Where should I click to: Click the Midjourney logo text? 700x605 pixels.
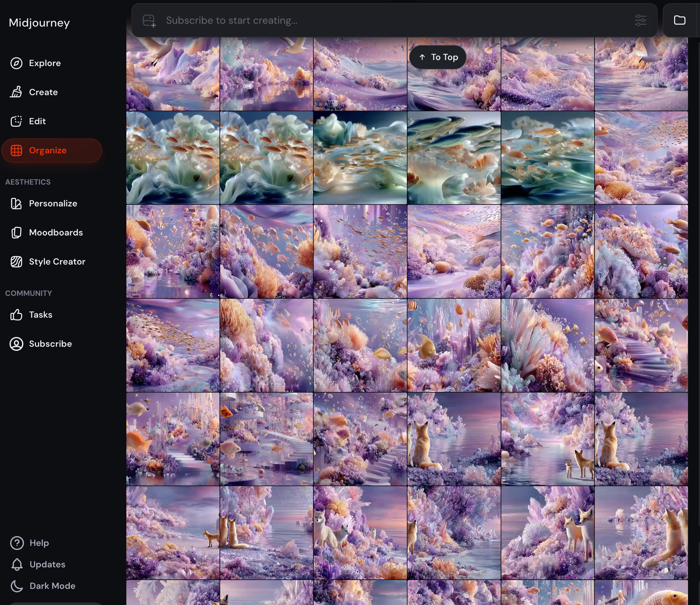coord(39,23)
